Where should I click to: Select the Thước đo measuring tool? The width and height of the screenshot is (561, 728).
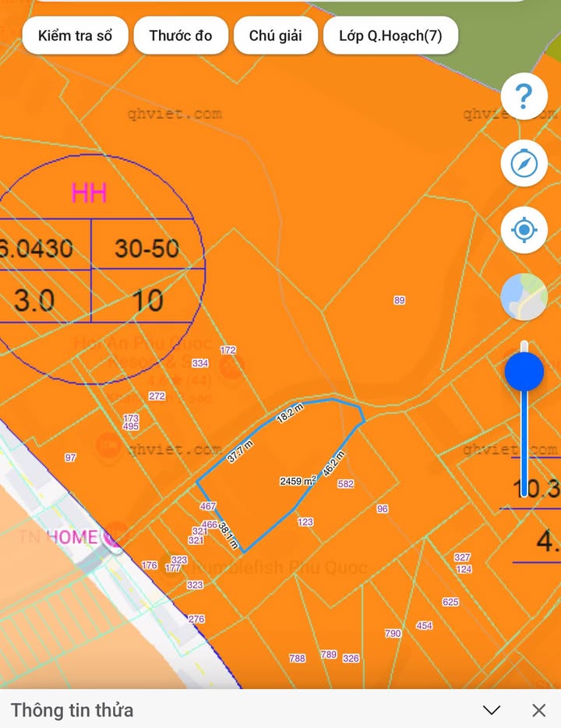coord(181,37)
